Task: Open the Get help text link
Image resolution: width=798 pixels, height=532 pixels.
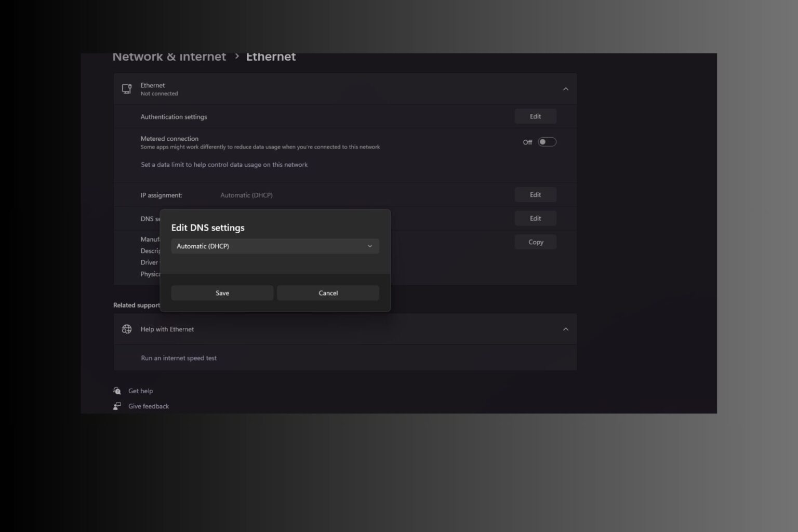Action: click(x=141, y=391)
